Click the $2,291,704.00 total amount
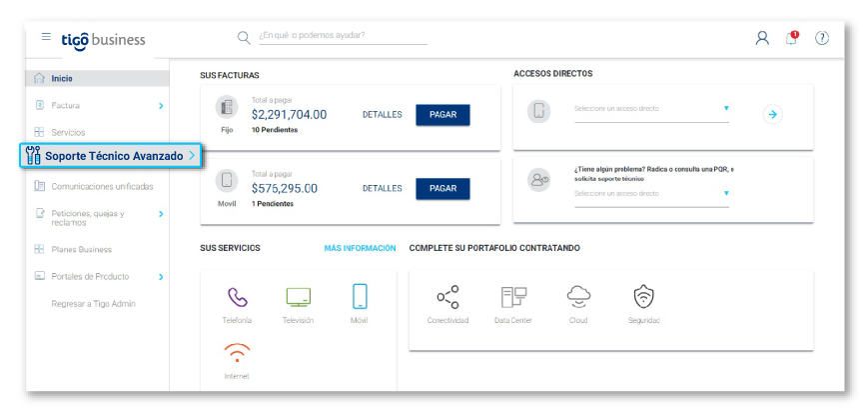This screenshot has width=868, height=411. pyautogui.click(x=289, y=115)
